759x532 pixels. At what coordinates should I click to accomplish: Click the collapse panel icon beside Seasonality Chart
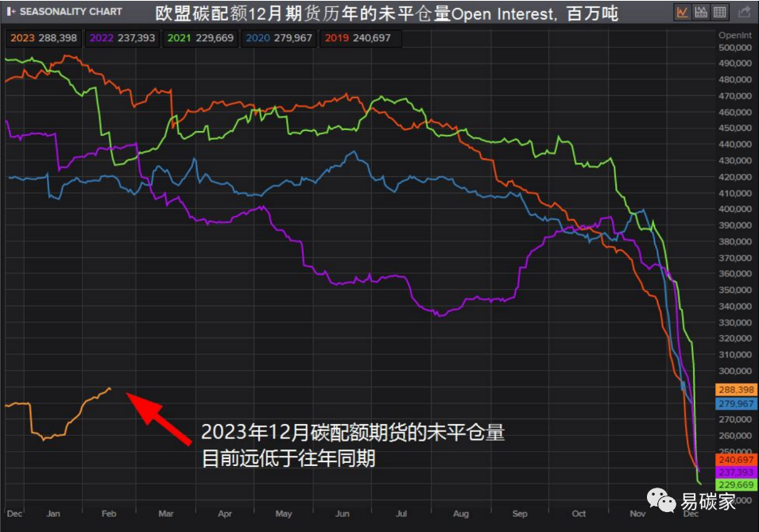10,12
